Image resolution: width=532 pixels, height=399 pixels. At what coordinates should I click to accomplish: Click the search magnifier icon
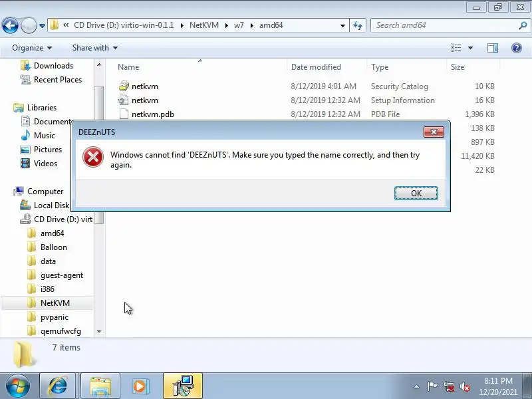(x=523, y=25)
